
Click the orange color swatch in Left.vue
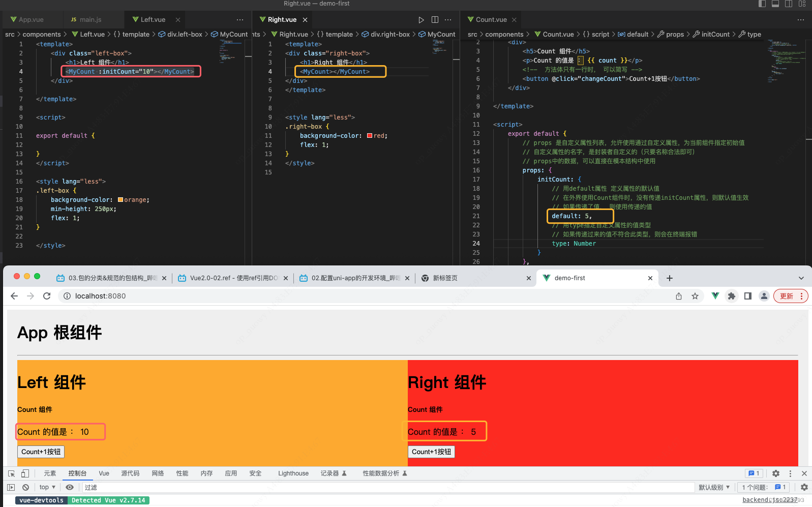pyautogui.click(x=121, y=200)
